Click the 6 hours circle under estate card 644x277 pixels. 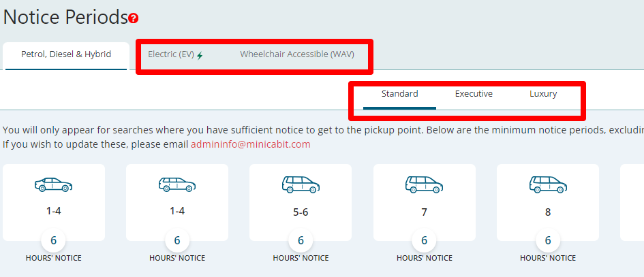177,240
